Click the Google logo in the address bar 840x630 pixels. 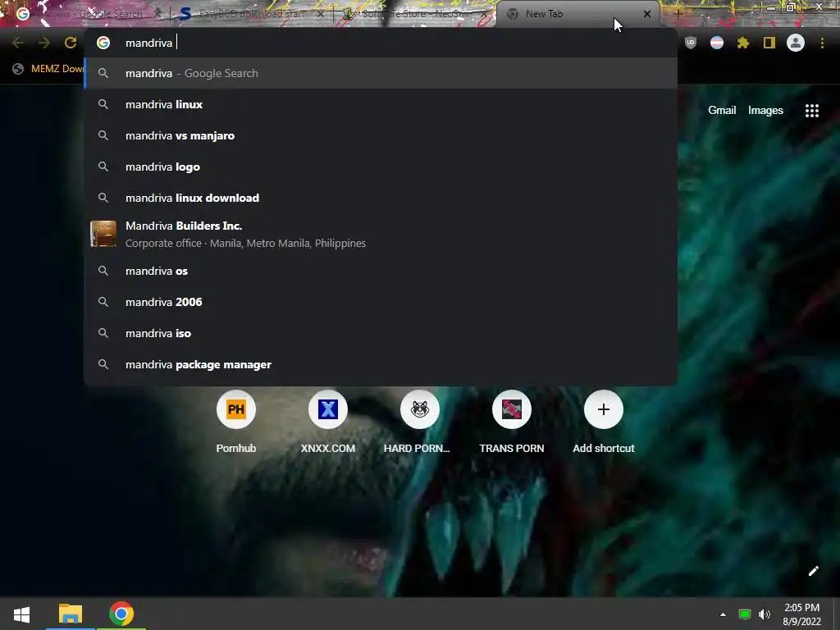pos(103,43)
